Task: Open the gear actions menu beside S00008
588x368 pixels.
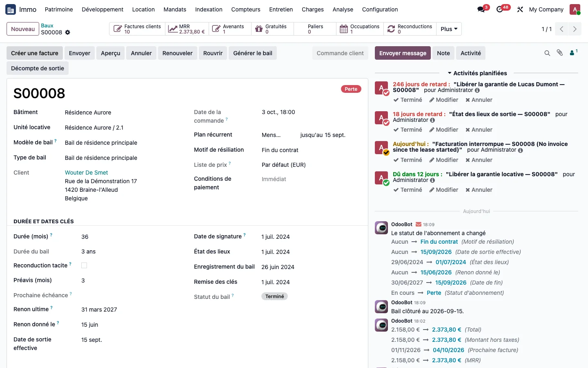Action: point(68,32)
